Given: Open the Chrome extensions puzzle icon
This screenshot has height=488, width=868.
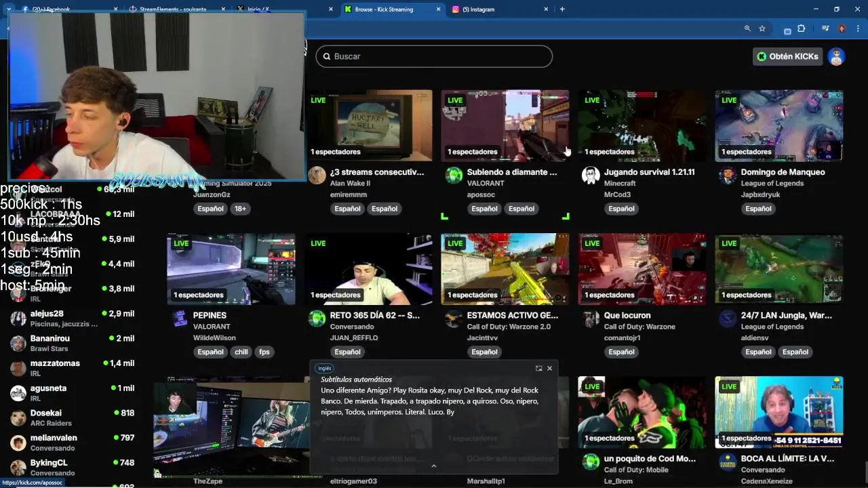Looking at the screenshot, I should (802, 28).
